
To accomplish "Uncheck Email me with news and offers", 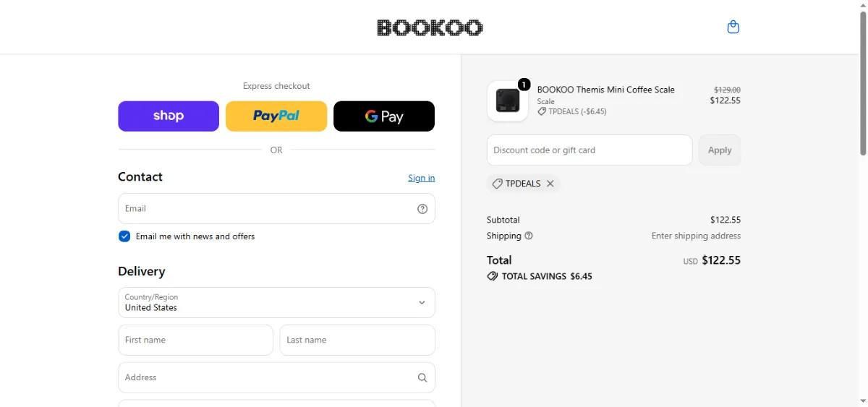I will (x=124, y=236).
